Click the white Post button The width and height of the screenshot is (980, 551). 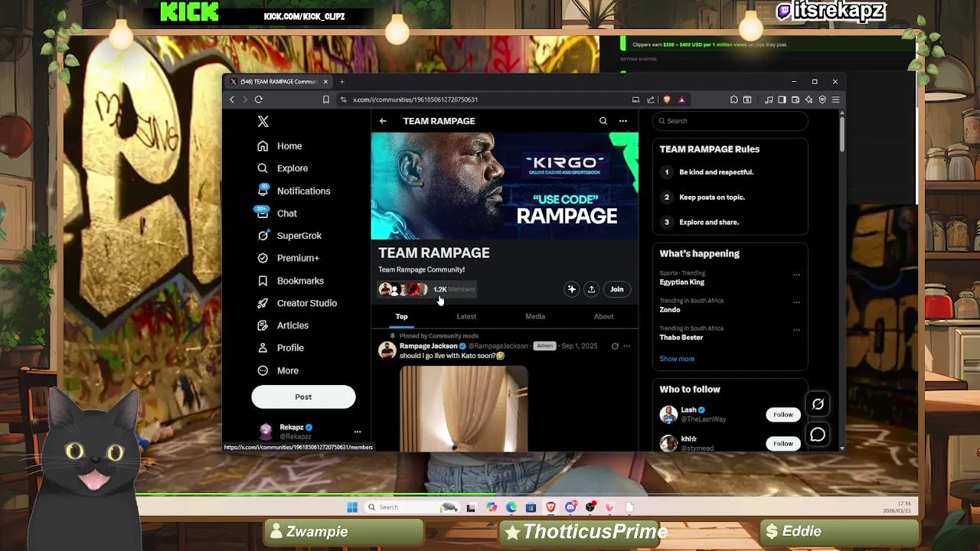303,397
